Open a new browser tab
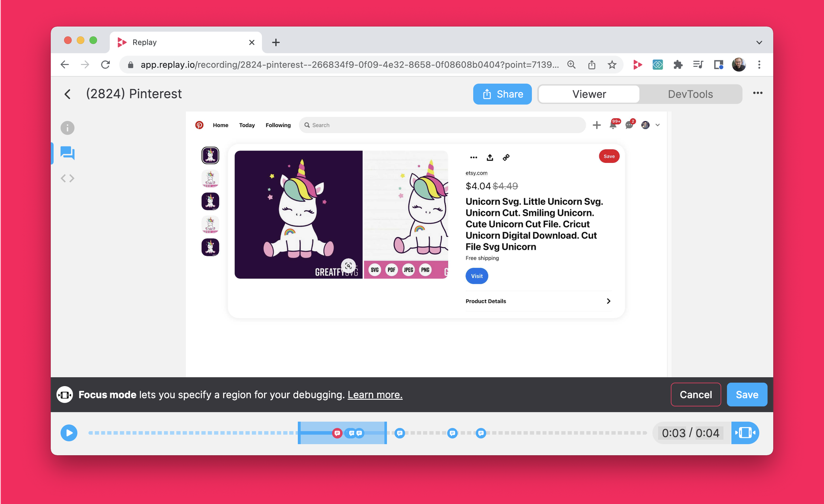Screen dimensions: 824x504 coord(276,42)
